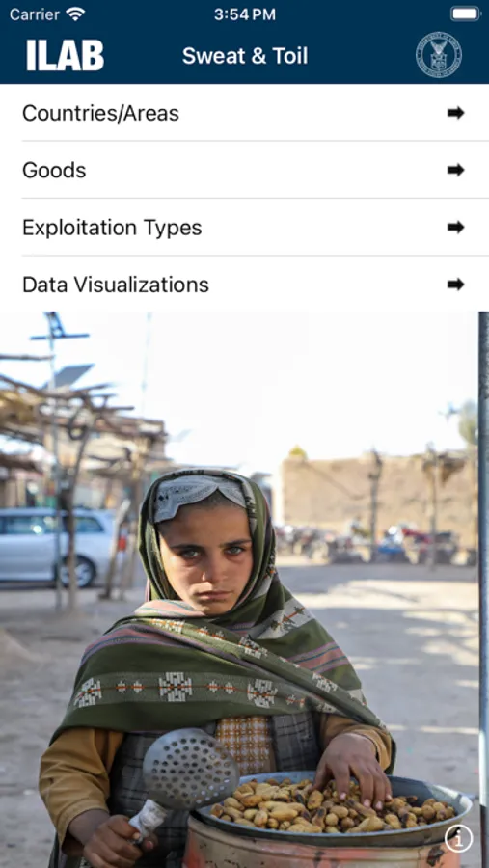
Task: Select Exploitation Types from the list
Action: (x=244, y=227)
